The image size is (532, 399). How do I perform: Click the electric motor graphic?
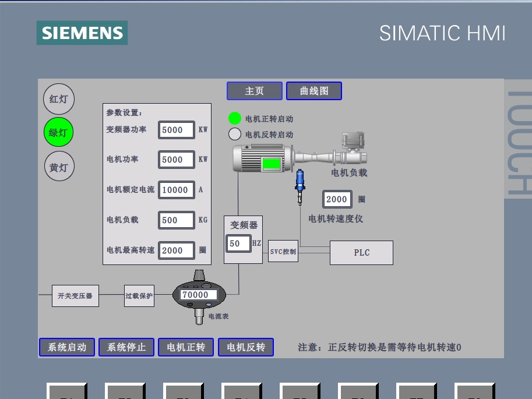point(263,158)
